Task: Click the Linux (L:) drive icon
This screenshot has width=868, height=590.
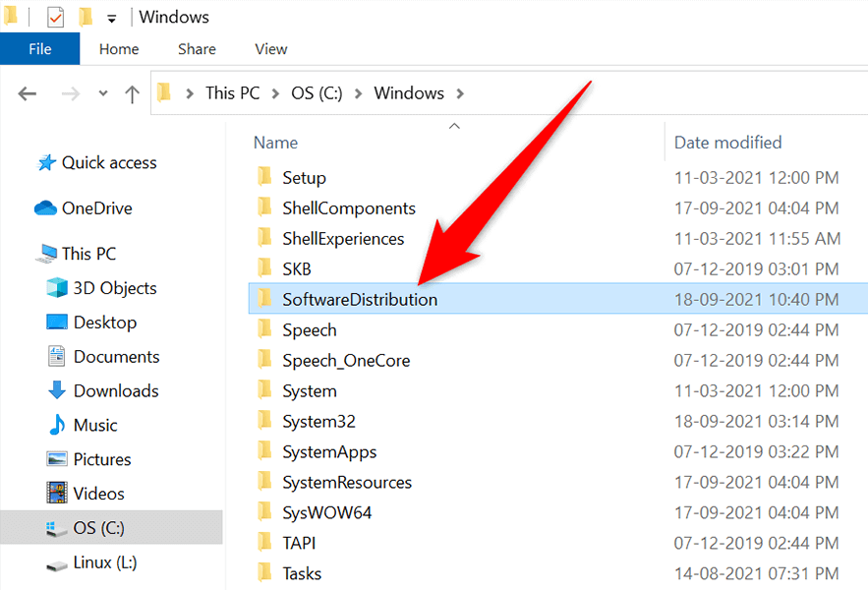Action: click(57, 564)
